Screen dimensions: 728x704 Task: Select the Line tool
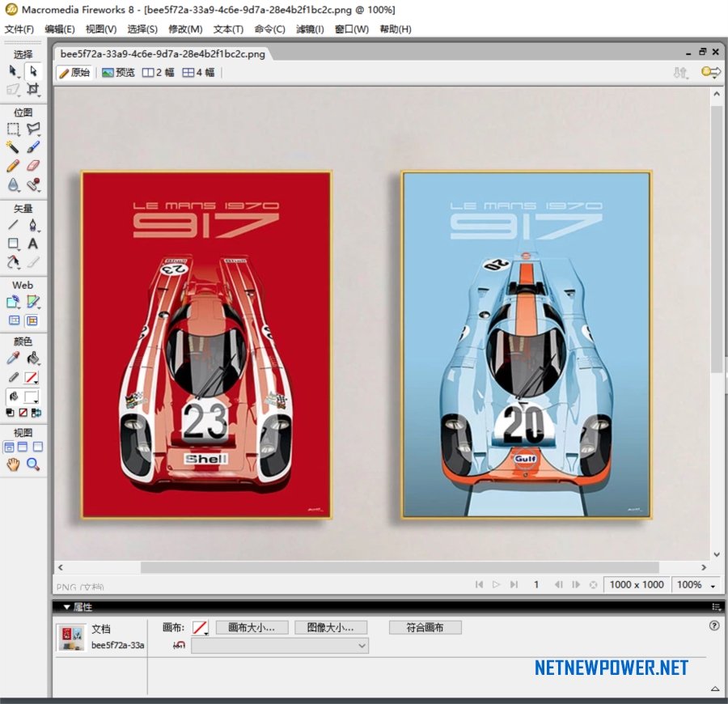click(13, 225)
